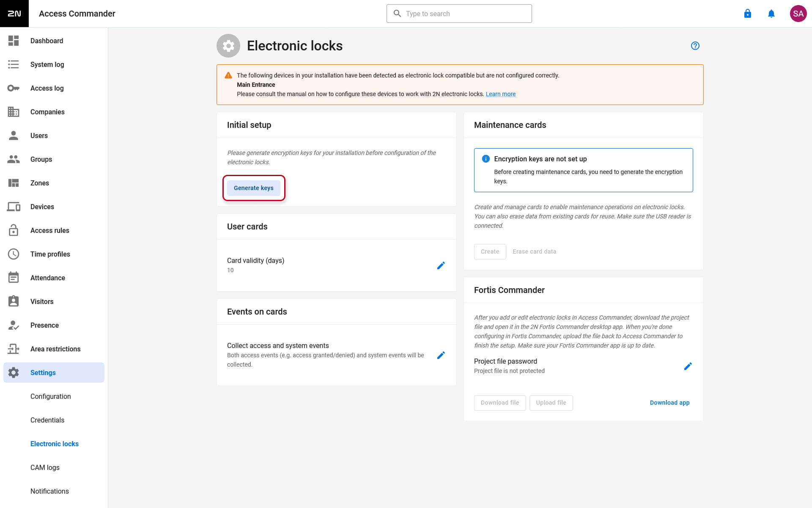Screen dimensions: 812x508
Task: Click the Access Commander title
Action: [x=77, y=14]
